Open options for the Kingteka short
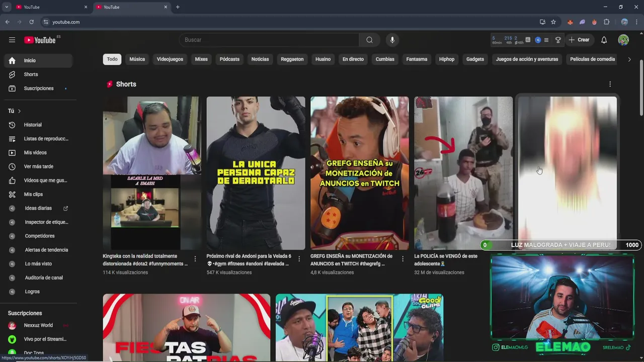The image size is (644, 362). 195,259
